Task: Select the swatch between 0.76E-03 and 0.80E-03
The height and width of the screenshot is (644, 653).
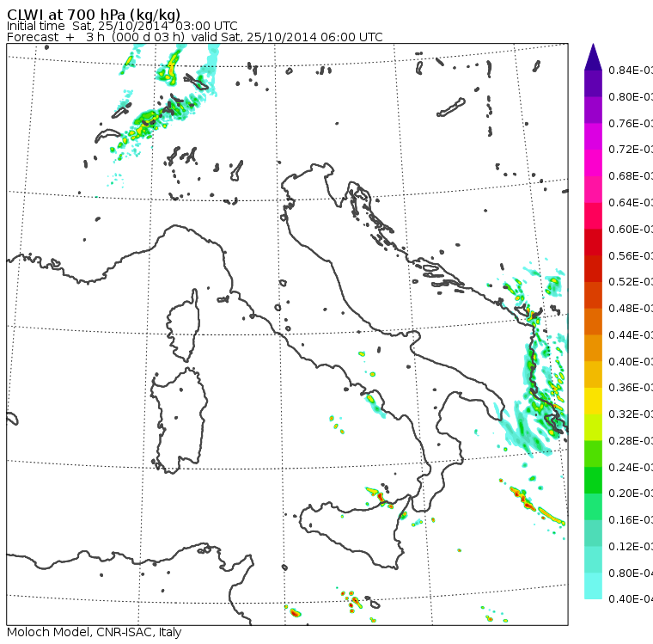Action: 593,110
